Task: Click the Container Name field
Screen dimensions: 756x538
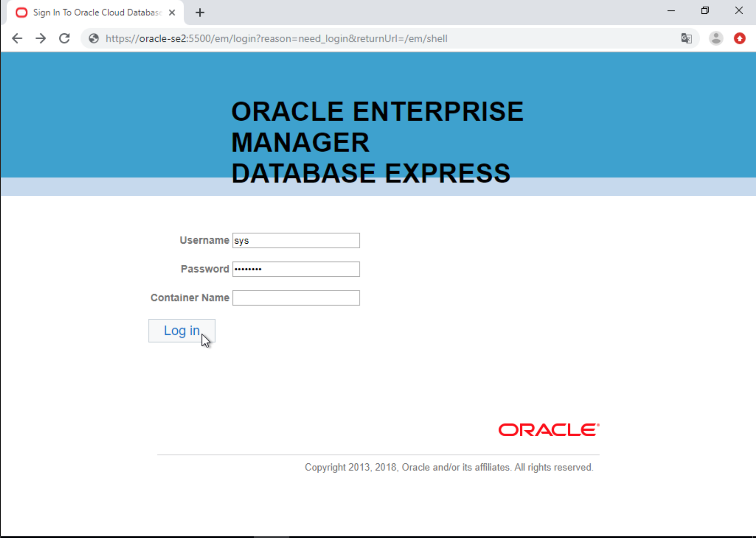Action: [296, 298]
